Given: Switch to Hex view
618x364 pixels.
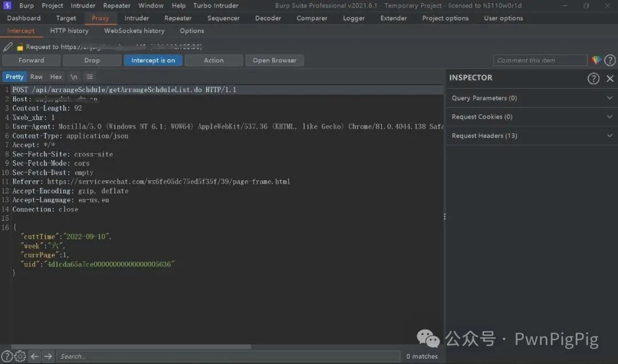Looking at the screenshot, I should click(x=56, y=77).
